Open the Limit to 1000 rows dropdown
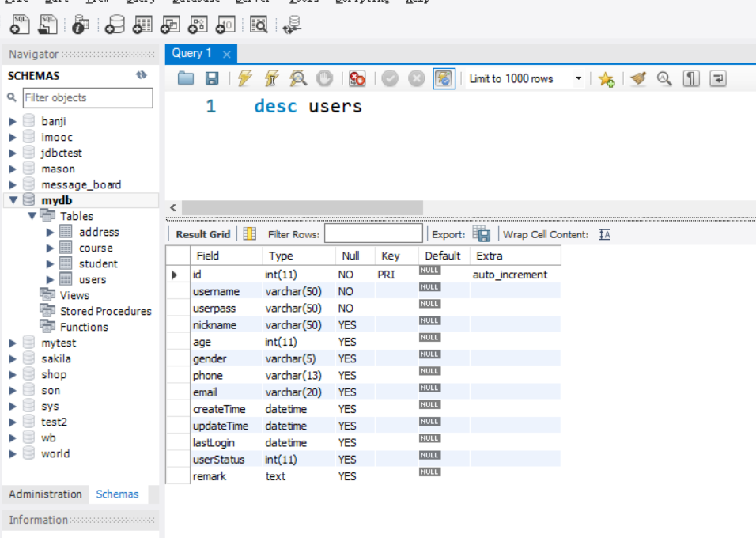The image size is (756, 538). 578,78
